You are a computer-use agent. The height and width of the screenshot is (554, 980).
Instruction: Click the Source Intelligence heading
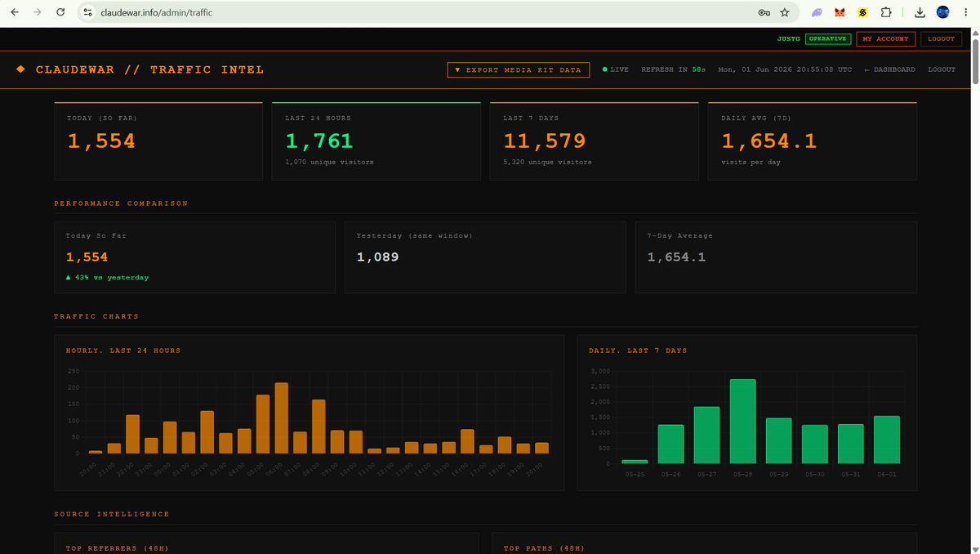point(112,514)
